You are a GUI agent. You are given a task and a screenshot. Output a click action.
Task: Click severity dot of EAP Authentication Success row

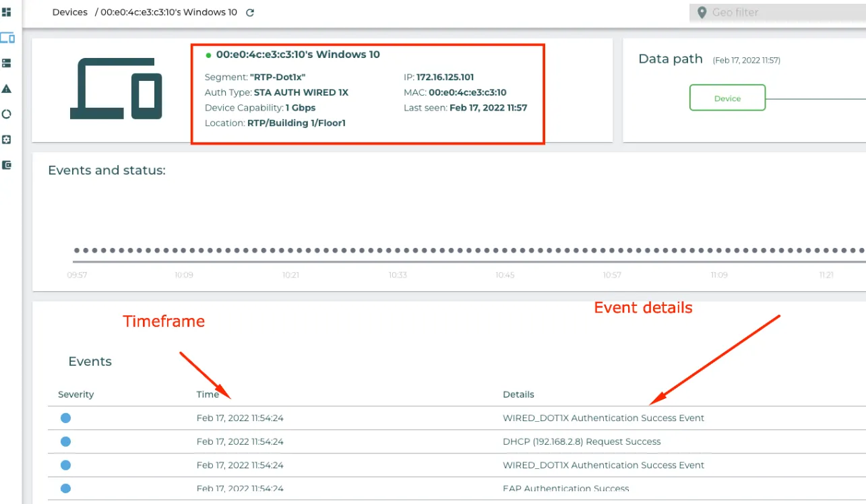click(x=65, y=489)
